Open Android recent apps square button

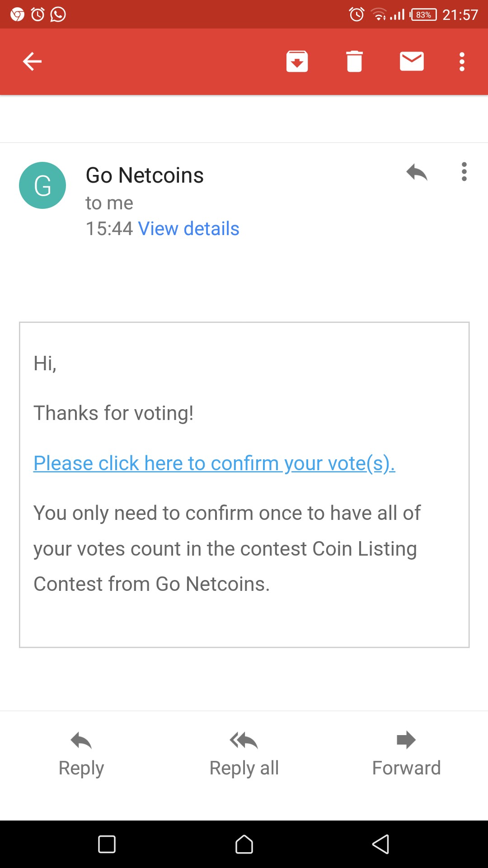(x=107, y=844)
